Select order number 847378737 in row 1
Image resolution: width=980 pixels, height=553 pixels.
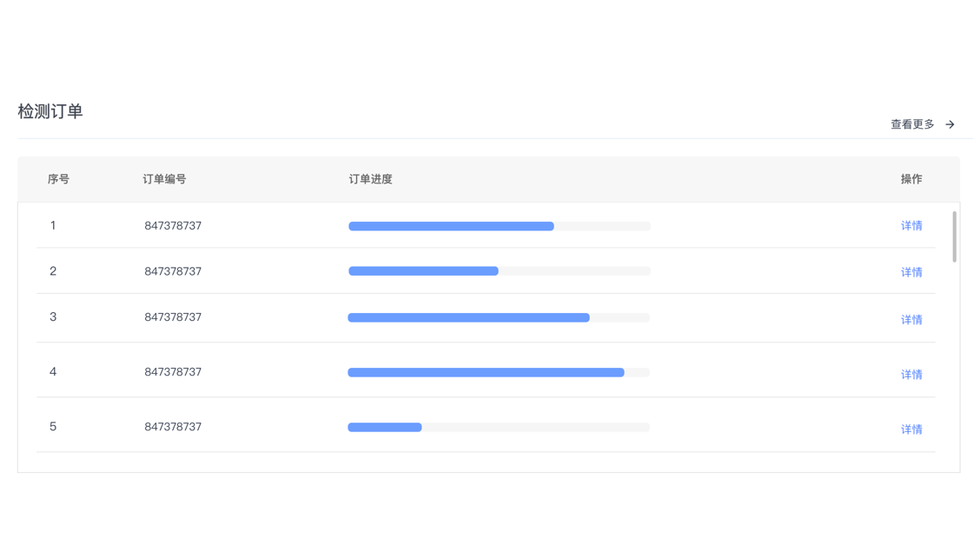pyautogui.click(x=173, y=226)
